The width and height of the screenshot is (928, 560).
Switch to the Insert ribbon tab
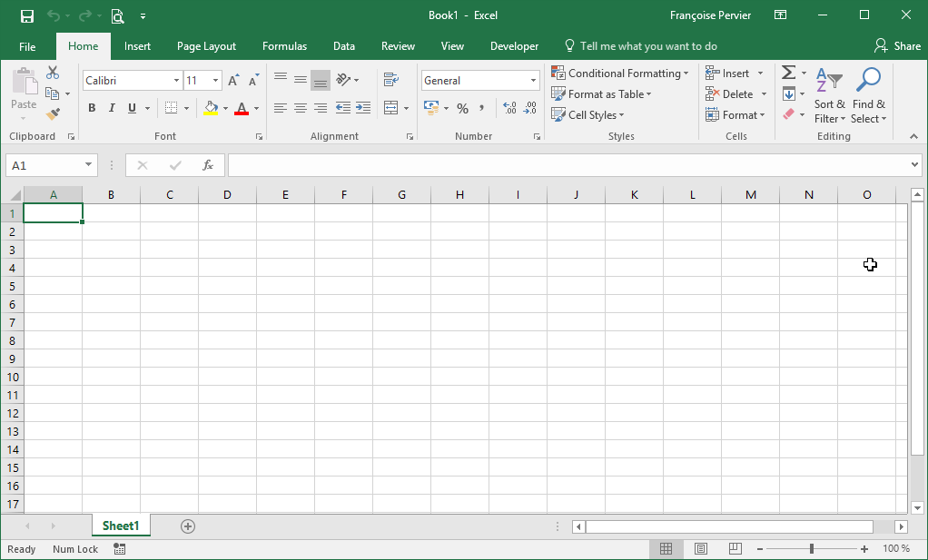(x=137, y=46)
